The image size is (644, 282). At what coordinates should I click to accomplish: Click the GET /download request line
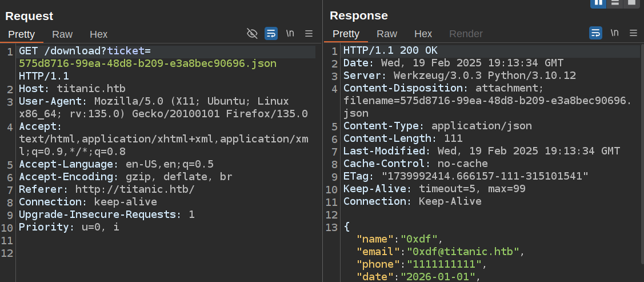(x=86, y=51)
